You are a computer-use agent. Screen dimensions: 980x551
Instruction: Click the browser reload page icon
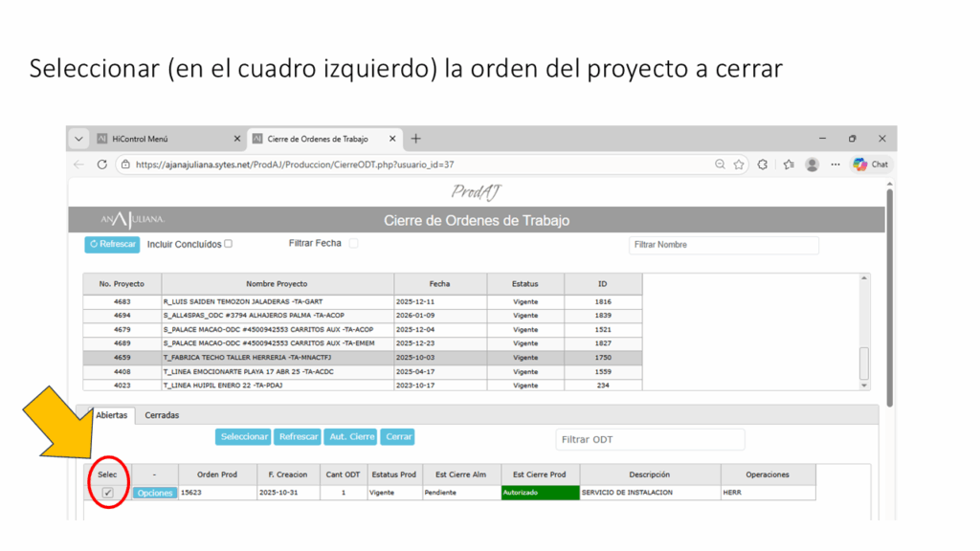point(102,165)
